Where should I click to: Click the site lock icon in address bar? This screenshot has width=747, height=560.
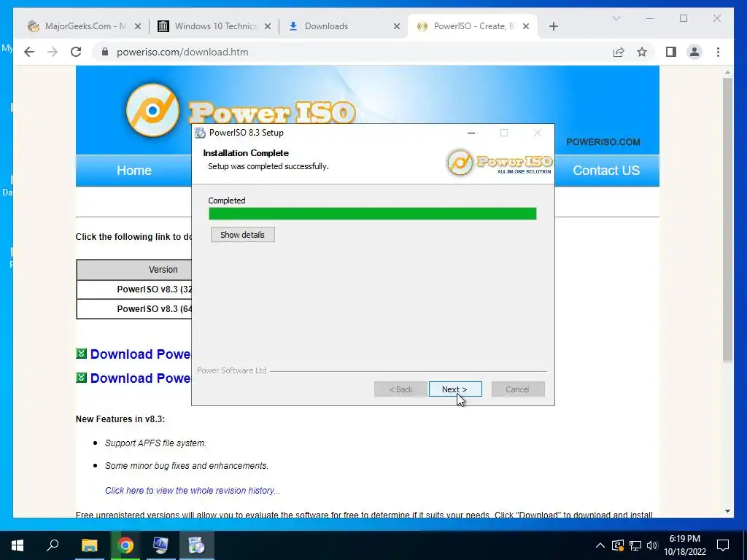[105, 52]
